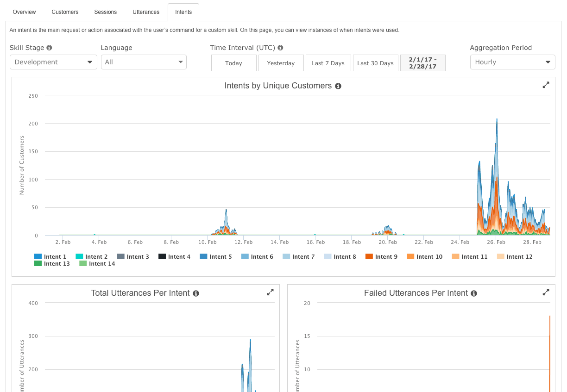Switch to the Utterances tab

(146, 12)
